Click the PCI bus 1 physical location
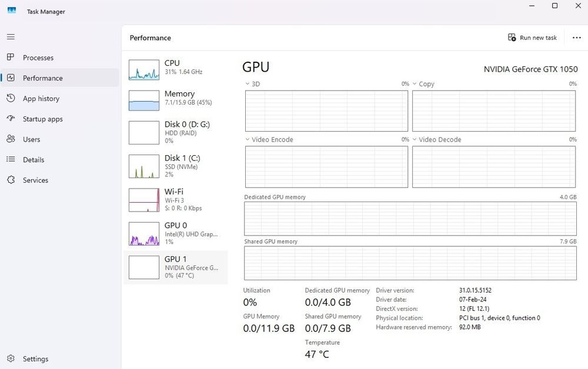Screen dimensions: 588x369 pos(499,318)
